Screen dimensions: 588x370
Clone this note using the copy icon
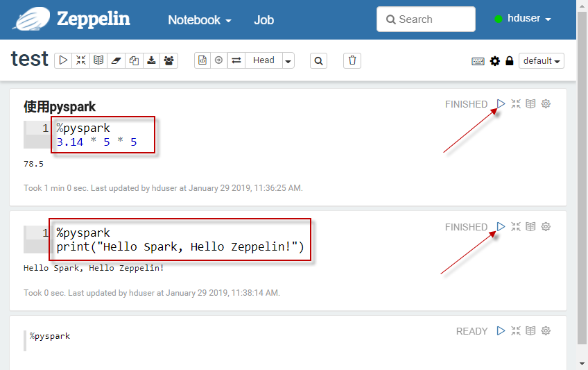point(134,60)
